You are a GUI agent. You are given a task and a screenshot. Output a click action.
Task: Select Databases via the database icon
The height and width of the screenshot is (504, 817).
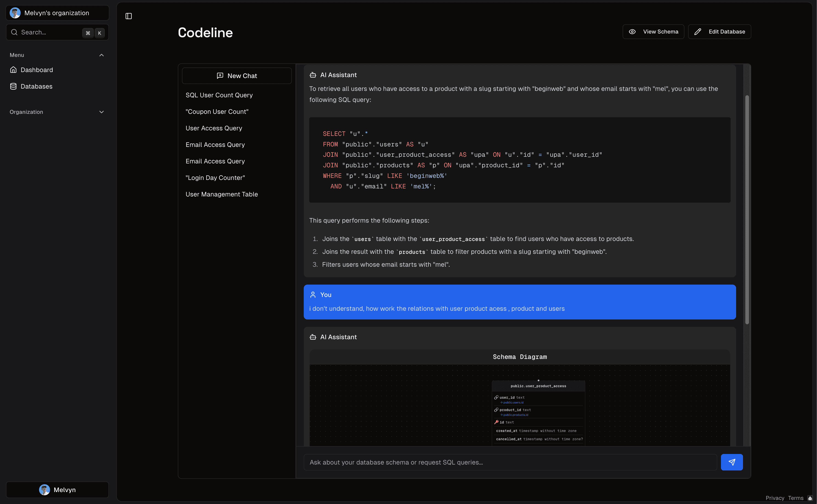coord(13,86)
